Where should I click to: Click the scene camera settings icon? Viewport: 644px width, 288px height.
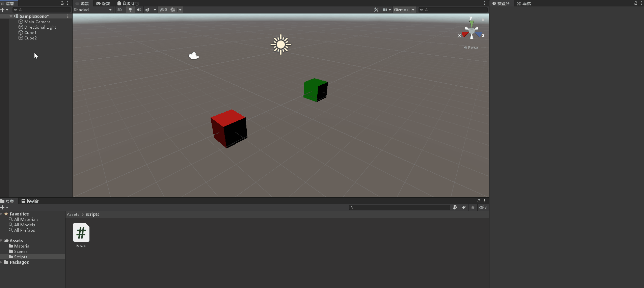click(x=385, y=10)
